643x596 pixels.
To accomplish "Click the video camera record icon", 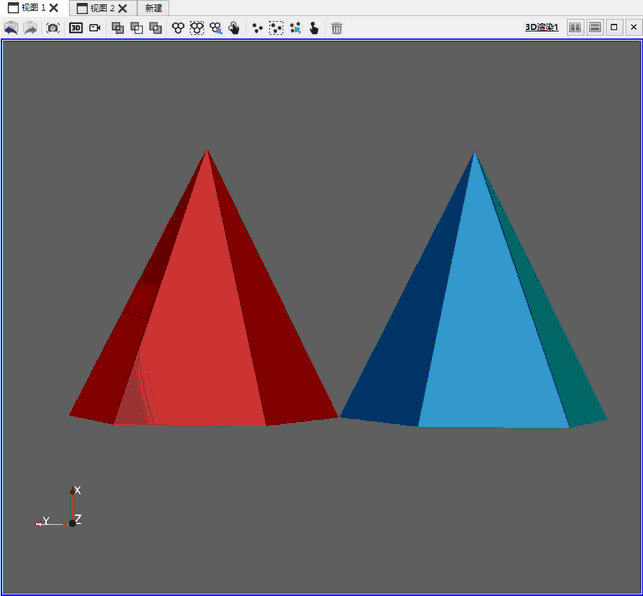I will [x=95, y=28].
